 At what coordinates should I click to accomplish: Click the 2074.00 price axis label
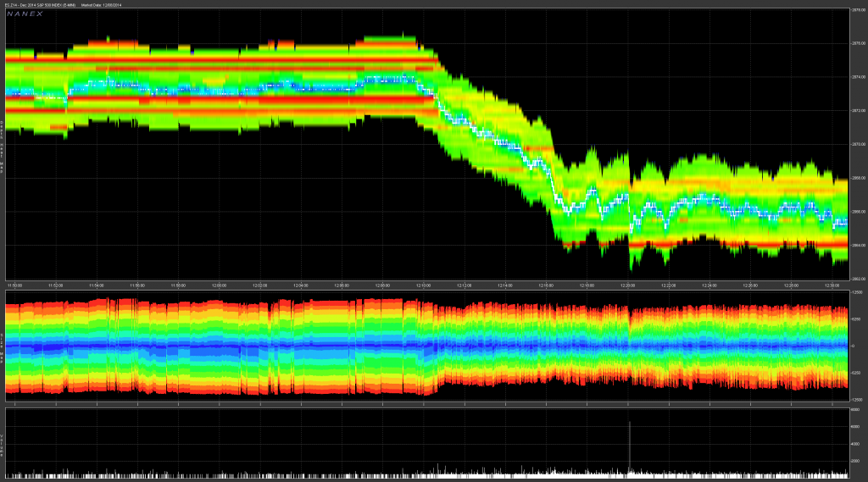pos(859,77)
